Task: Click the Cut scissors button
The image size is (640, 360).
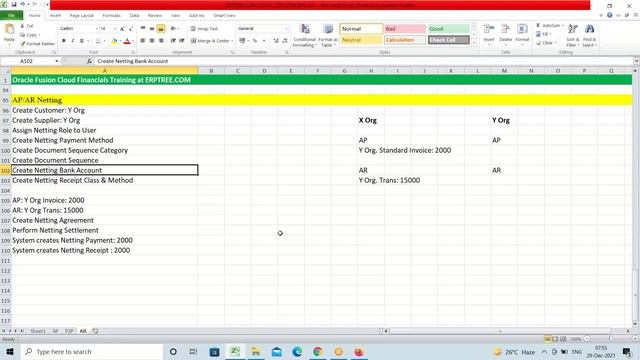Action: [x=27, y=26]
